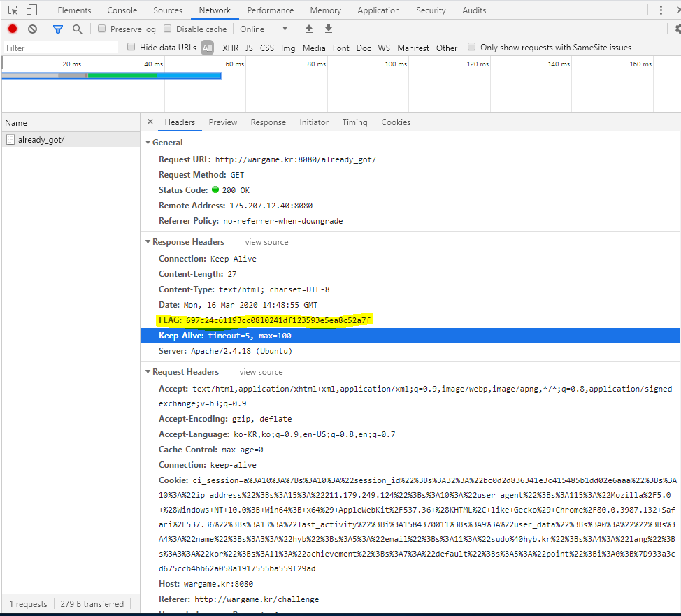Close the request details pane
The width and height of the screenshot is (681, 616).
[x=150, y=122]
